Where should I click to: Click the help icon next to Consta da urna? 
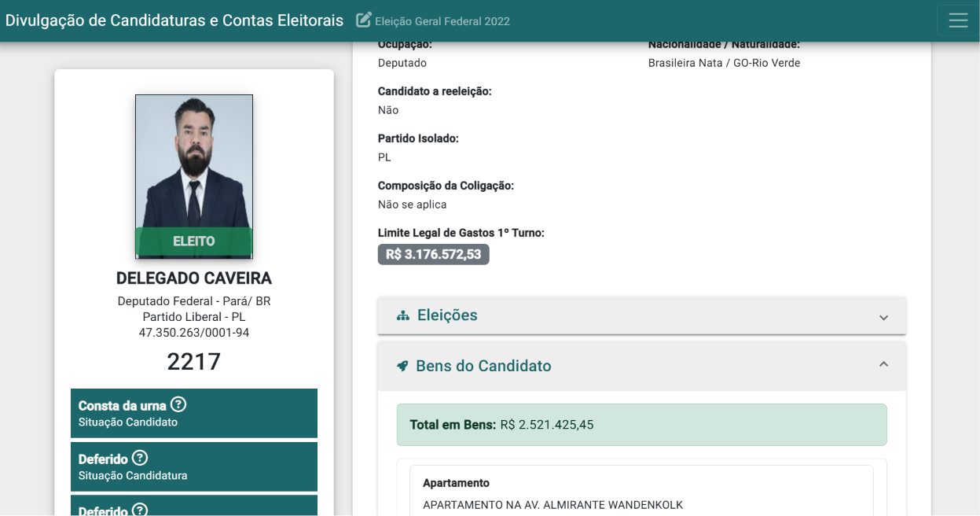click(x=178, y=405)
